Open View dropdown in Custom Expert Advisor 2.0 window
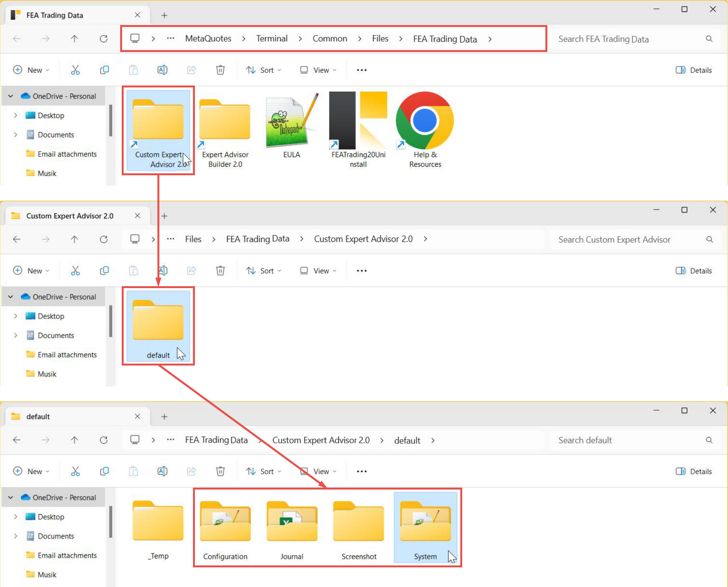Image resolution: width=728 pixels, height=587 pixels. click(x=318, y=271)
